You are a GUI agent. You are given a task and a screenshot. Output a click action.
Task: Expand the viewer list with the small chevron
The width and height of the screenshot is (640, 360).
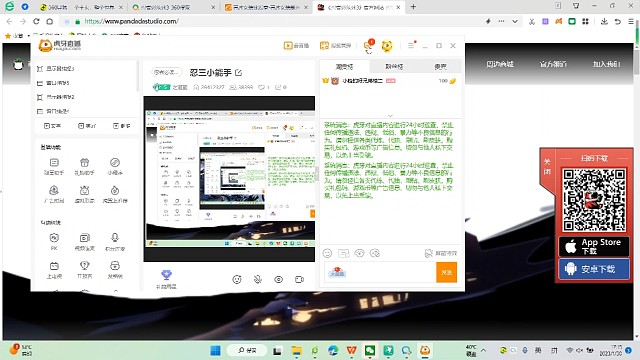(x=390, y=116)
